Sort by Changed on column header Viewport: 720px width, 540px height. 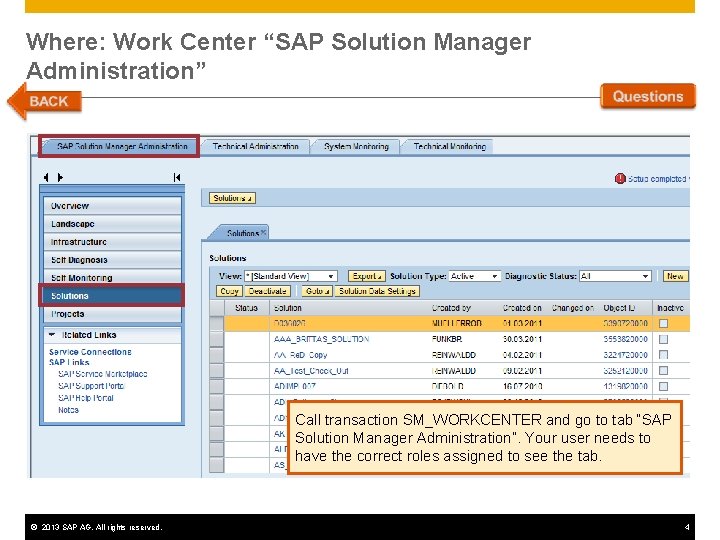coord(573,308)
